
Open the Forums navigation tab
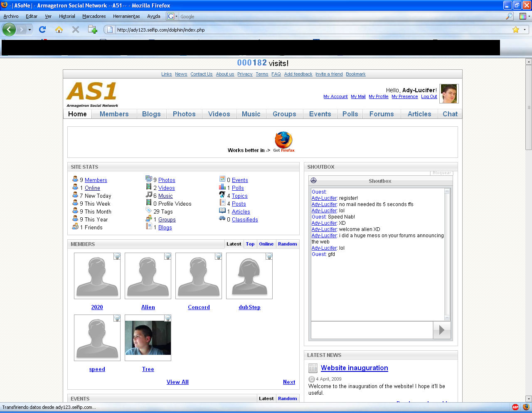tap(381, 114)
